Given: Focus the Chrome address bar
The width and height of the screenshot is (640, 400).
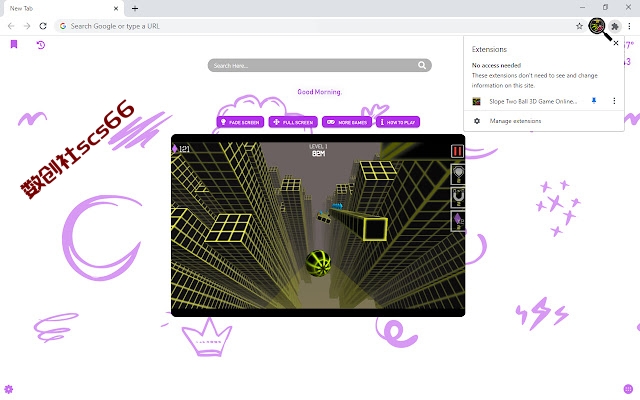Looking at the screenshot, I should point(320,26).
